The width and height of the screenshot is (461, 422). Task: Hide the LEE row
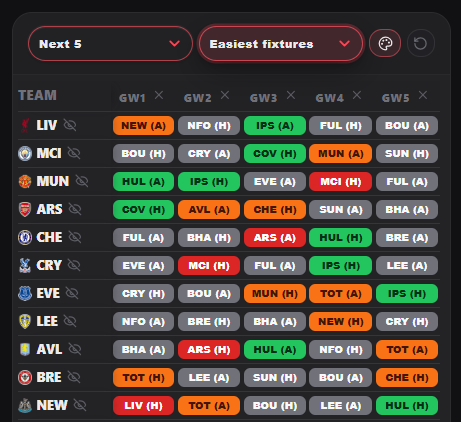click(70, 321)
